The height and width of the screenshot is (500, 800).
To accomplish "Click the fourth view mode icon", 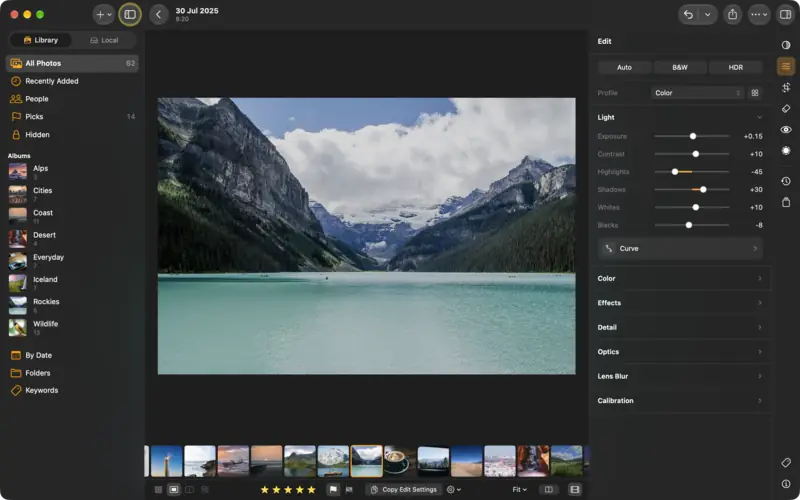I will tap(205, 489).
